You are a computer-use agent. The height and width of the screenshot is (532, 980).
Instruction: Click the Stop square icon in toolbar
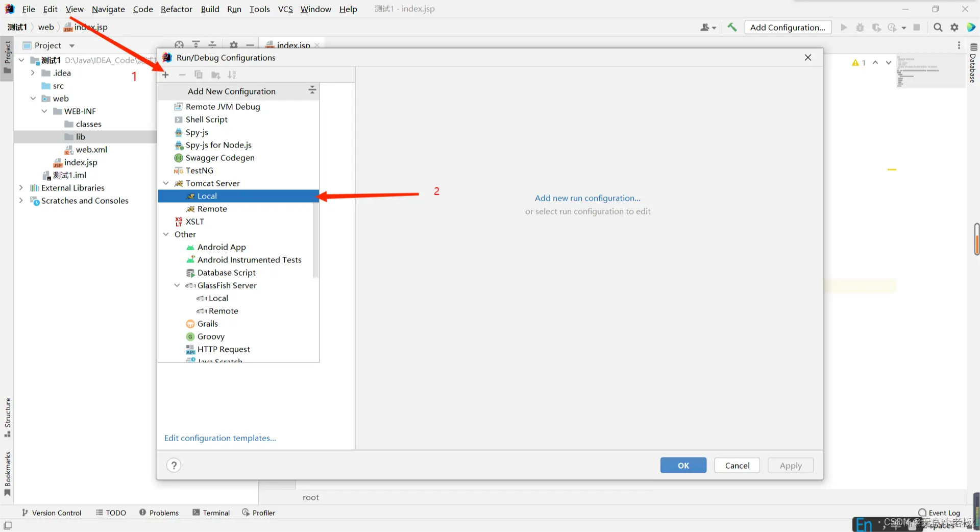tap(917, 28)
